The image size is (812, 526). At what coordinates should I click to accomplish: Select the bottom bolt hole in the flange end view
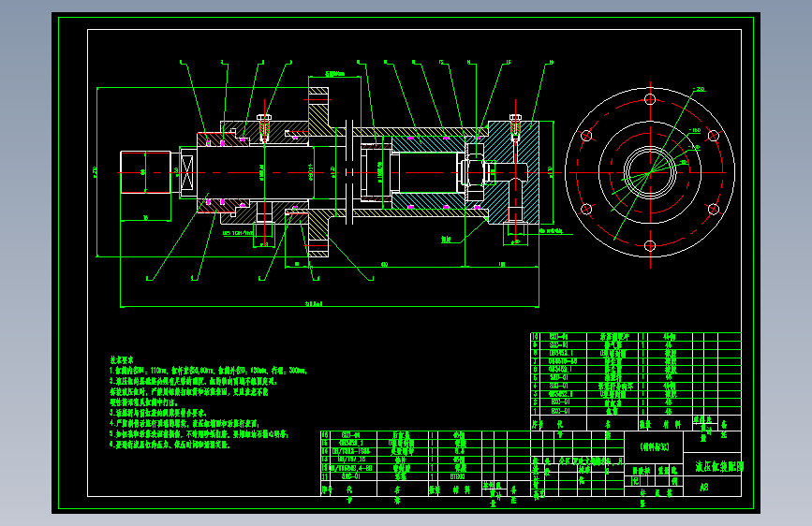pos(650,246)
